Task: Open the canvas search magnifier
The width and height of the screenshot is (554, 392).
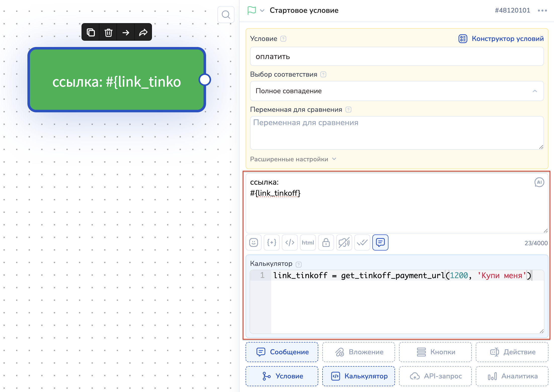Action: click(x=226, y=15)
